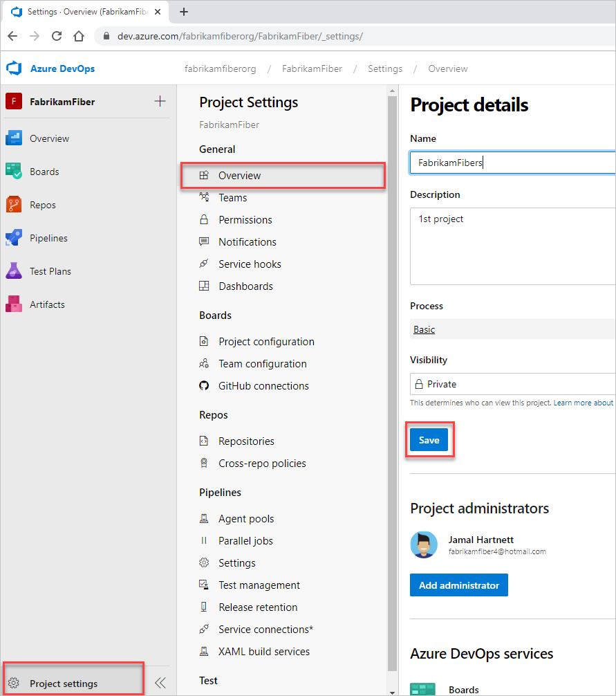Create a new project using the plus icon
This screenshot has width=616, height=696.
click(160, 100)
